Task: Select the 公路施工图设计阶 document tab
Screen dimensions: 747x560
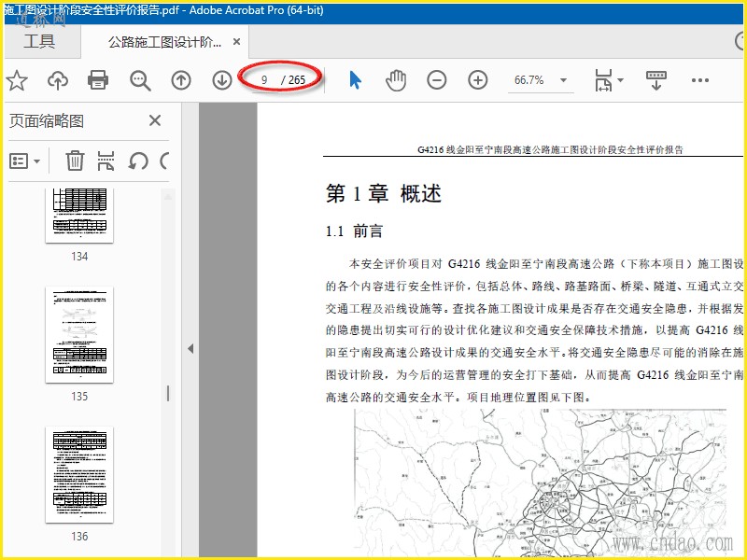Action: [x=164, y=42]
